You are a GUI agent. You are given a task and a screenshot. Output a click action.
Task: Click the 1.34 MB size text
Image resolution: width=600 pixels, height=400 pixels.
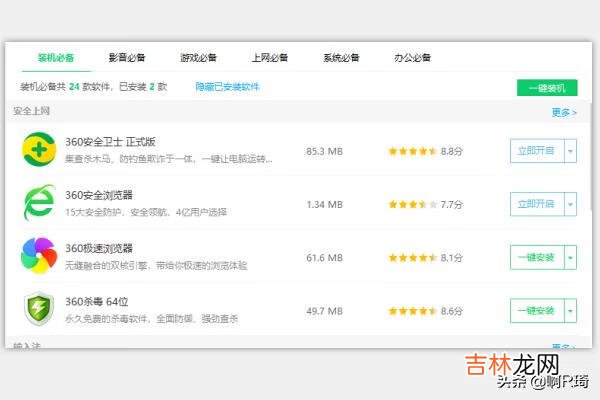[x=324, y=204]
